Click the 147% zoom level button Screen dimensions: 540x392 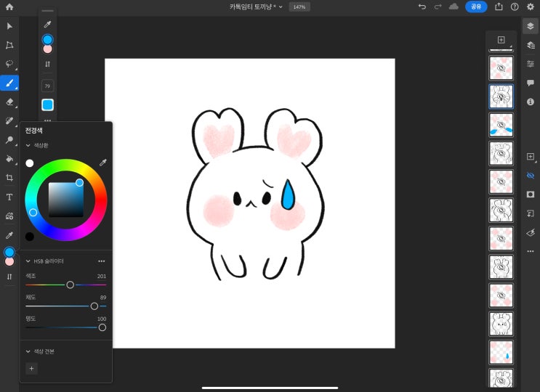point(299,7)
